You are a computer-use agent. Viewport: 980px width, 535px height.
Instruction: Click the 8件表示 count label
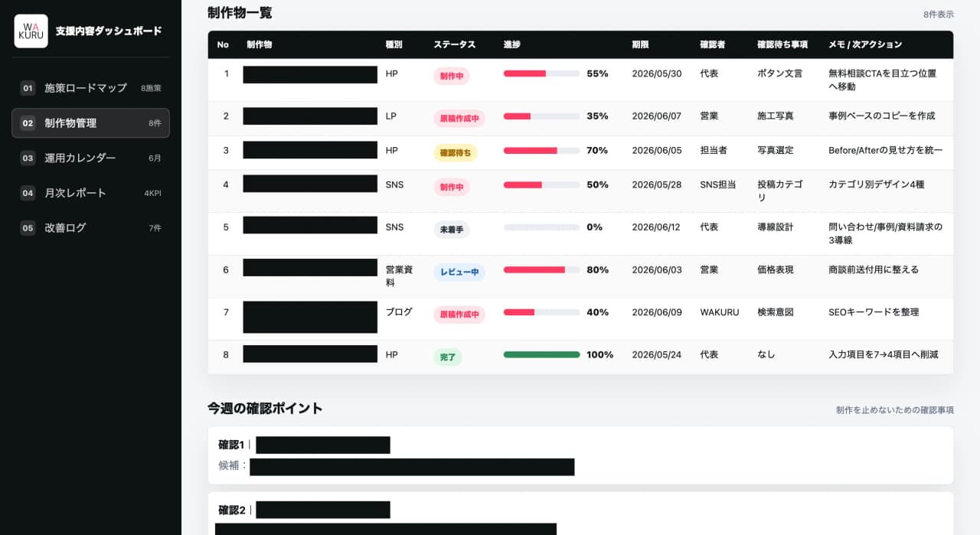click(x=939, y=15)
